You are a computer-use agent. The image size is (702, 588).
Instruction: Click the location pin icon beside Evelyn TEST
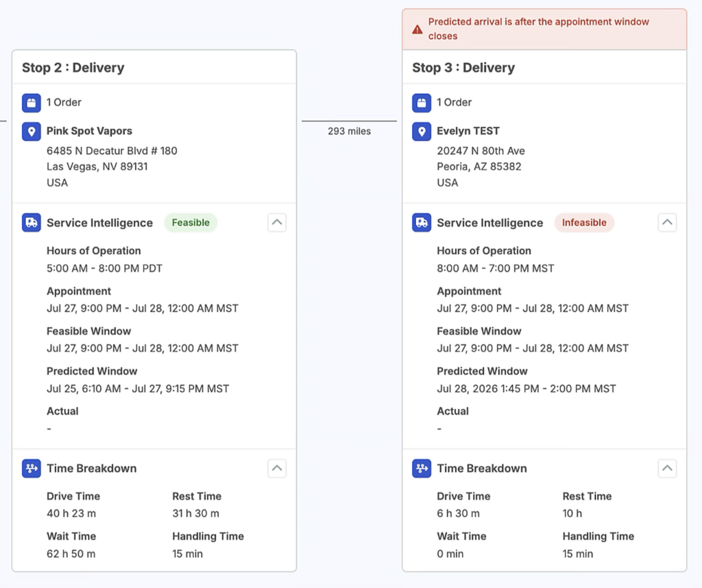422,132
